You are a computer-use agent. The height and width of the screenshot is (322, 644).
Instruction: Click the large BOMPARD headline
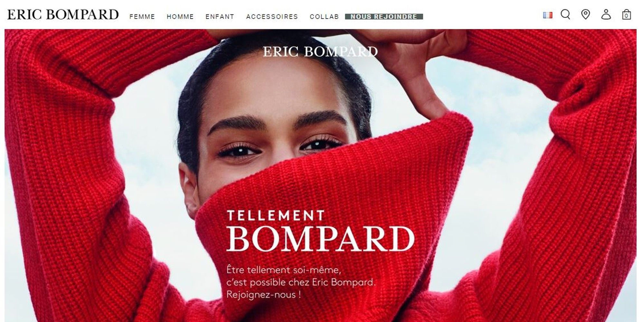pyautogui.click(x=320, y=239)
